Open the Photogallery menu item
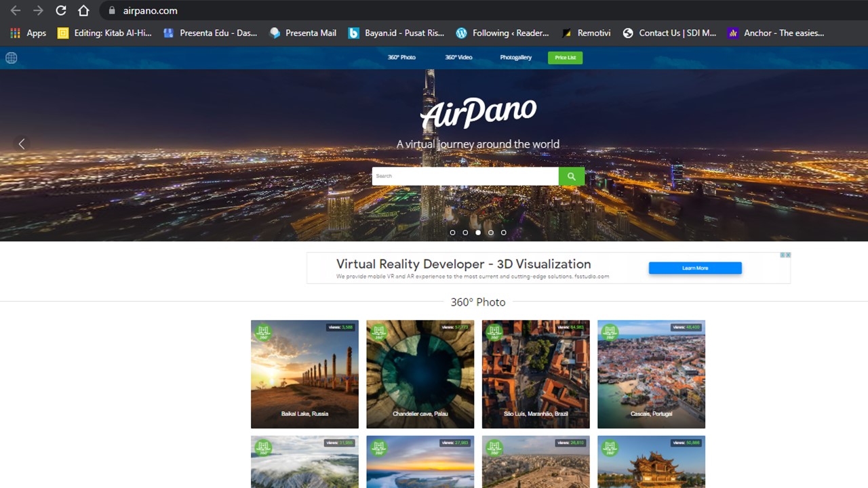Viewport: 868px width, 488px height. [x=515, y=58]
